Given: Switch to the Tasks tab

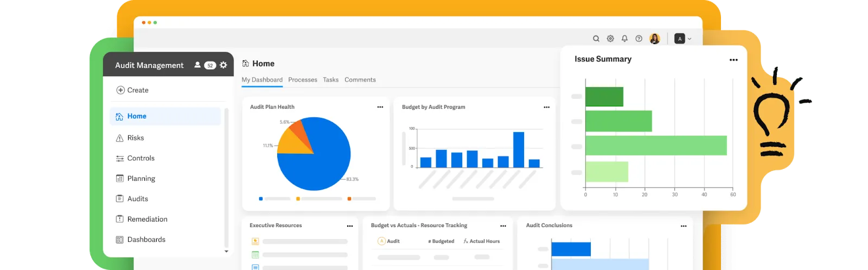Looking at the screenshot, I should coord(331,80).
